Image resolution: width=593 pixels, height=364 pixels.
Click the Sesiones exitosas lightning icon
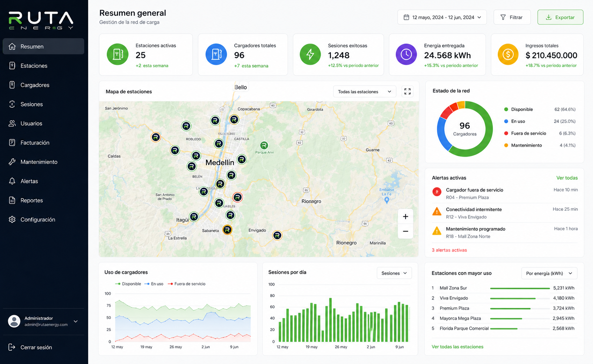pos(310,54)
